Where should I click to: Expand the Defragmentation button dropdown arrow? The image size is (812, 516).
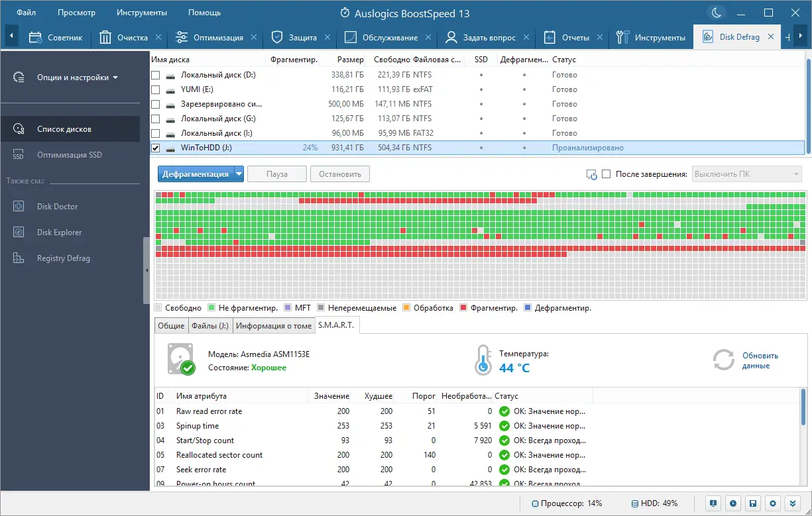click(x=239, y=174)
